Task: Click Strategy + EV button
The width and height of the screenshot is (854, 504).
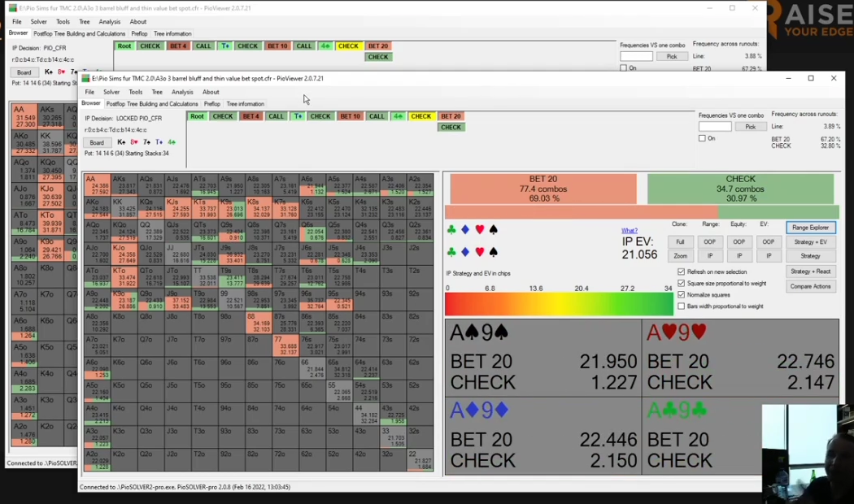Action: pyautogui.click(x=810, y=241)
